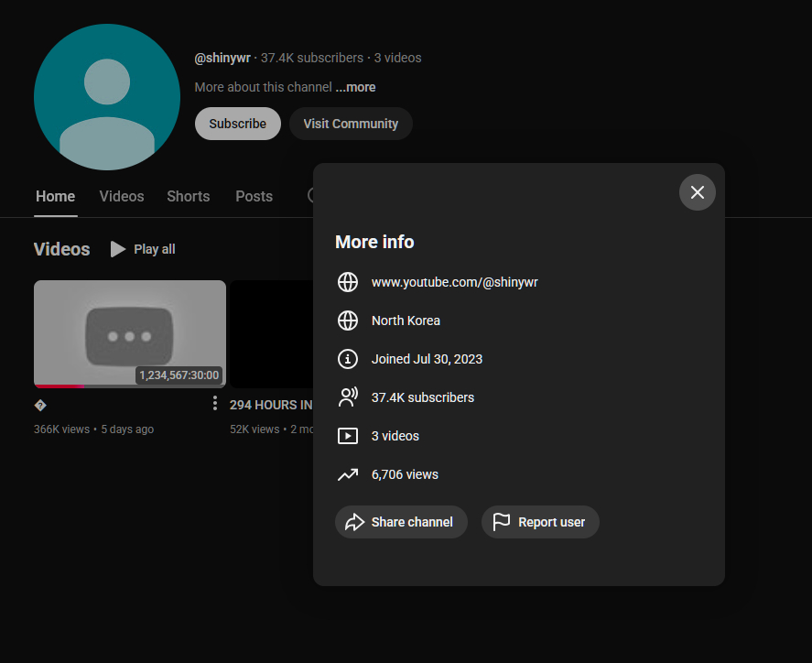Click the info icon beside Joined date
812x663 pixels.
point(348,359)
